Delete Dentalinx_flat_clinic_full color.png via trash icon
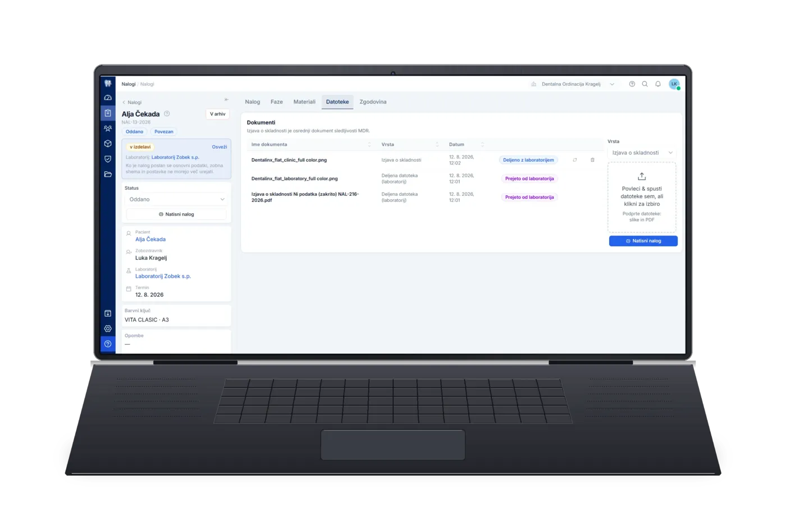 [592, 160]
